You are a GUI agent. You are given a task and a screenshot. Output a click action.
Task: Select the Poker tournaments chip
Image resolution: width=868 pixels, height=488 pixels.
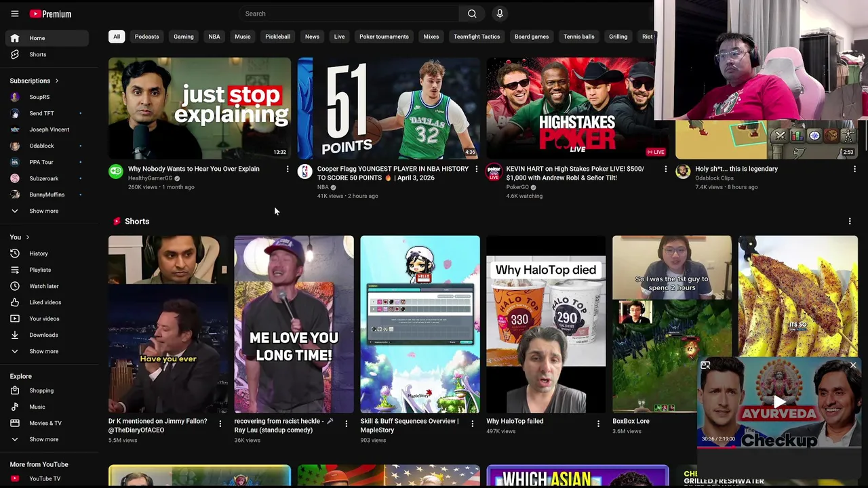click(x=384, y=37)
